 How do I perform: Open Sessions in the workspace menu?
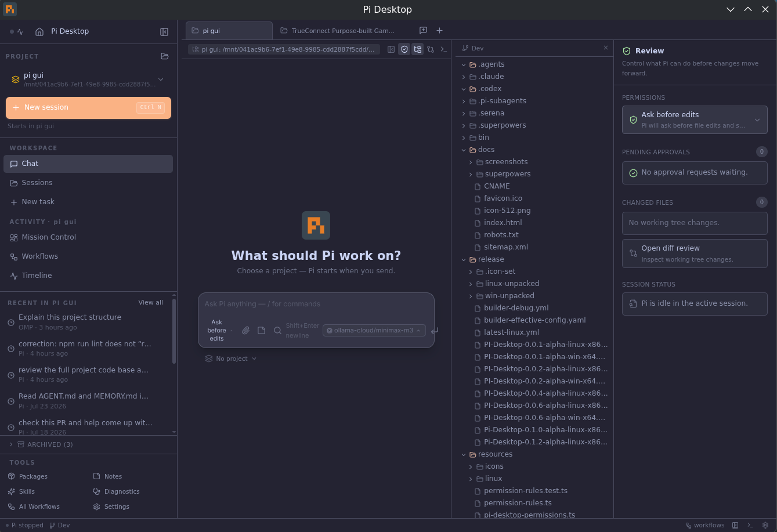pyautogui.click(x=88, y=183)
